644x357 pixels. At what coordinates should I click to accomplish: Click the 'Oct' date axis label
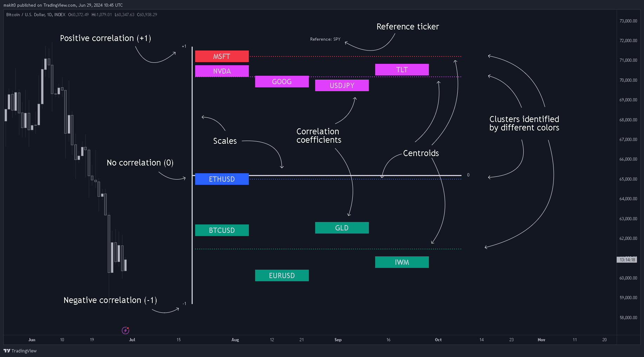pyautogui.click(x=438, y=340)
